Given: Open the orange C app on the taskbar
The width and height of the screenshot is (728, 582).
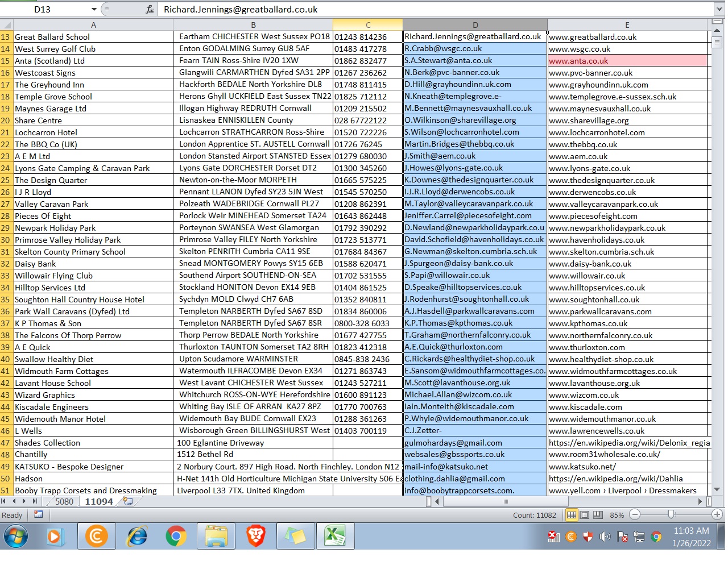Looking at the screenshot, I should [97, 536].
